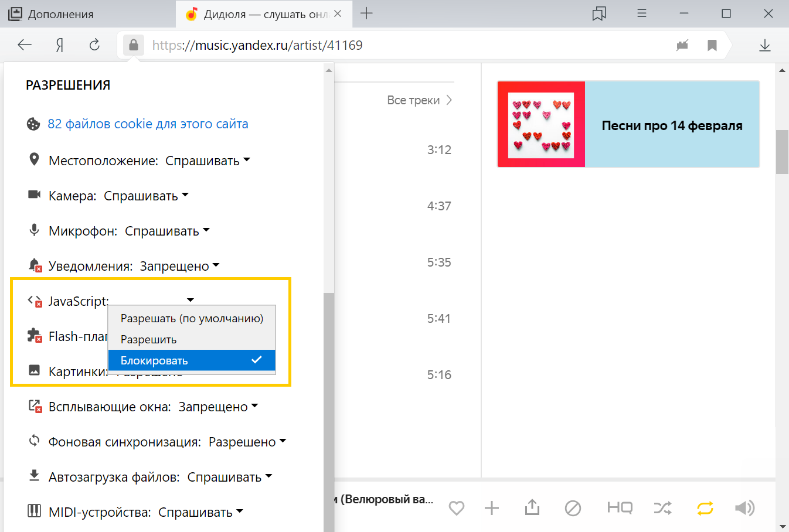The height and width of the screenshot is (532, 789).
Task: Click the camera permission icon
Action: (34, 195)
